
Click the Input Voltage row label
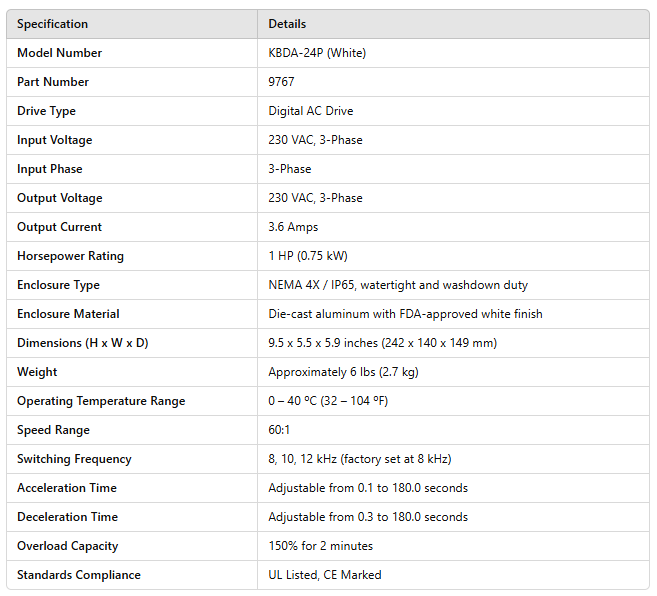pyautogui.click(x=56, y=140)
